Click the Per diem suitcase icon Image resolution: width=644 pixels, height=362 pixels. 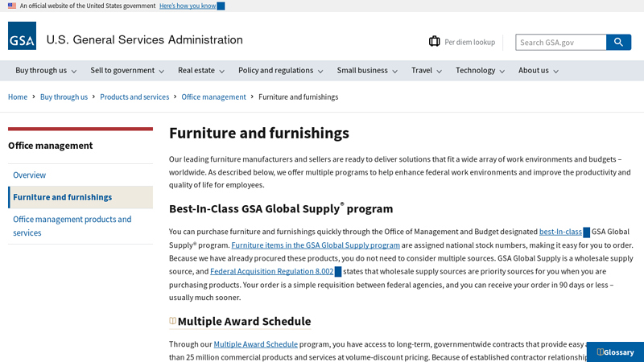tap(434, 42)
